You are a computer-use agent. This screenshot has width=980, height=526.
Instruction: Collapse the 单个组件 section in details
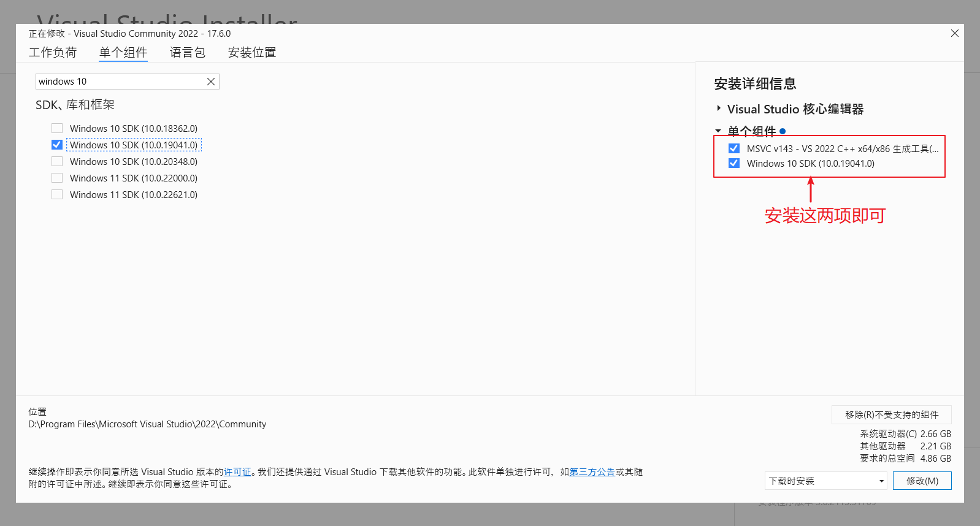tap(718, 131)
